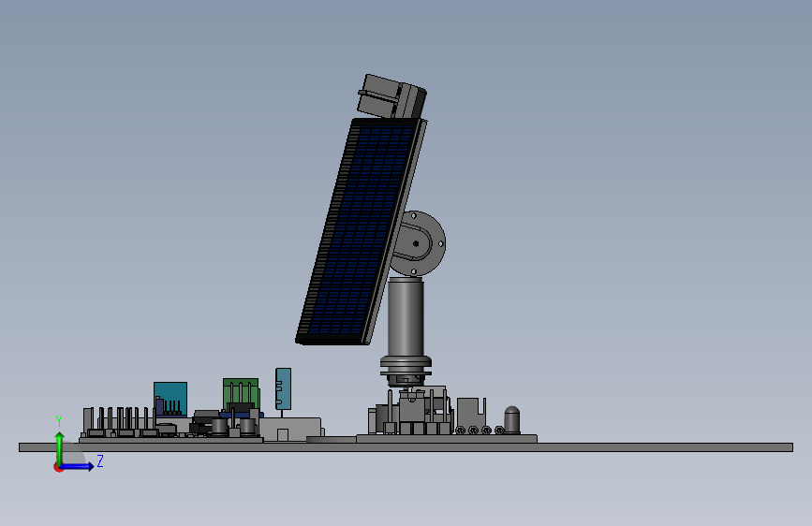
Task: Select the long flat base plate
Action: pos(406,447)
